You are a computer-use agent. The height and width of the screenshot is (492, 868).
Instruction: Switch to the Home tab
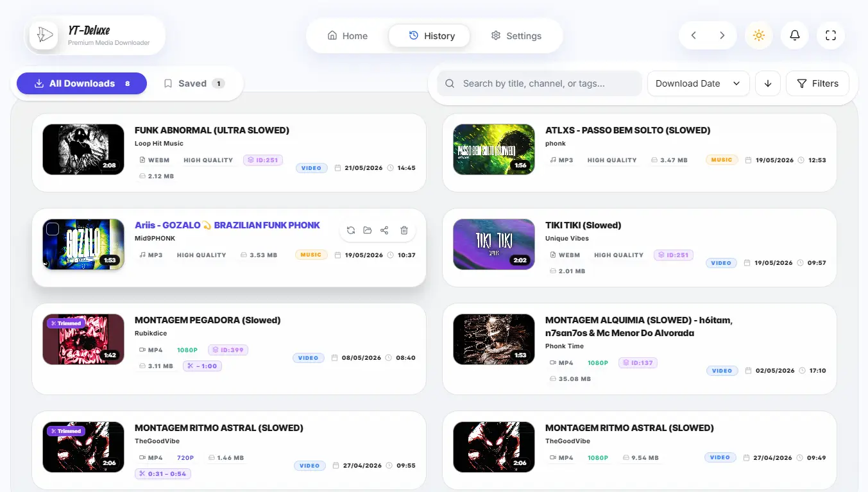click(348, 36)
